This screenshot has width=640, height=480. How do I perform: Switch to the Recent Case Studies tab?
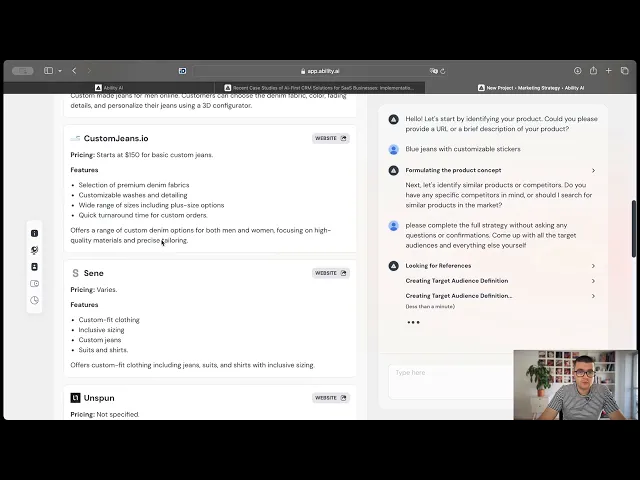click(320, 88)
